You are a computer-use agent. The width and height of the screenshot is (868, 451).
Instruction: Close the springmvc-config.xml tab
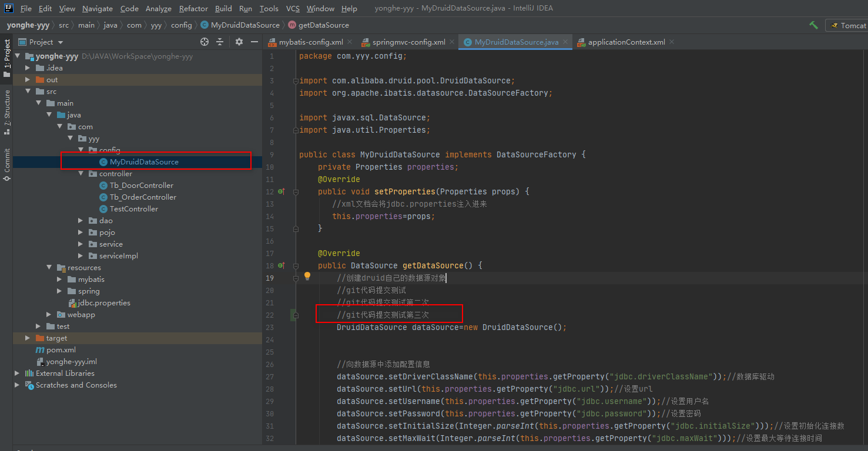point(452,42)
